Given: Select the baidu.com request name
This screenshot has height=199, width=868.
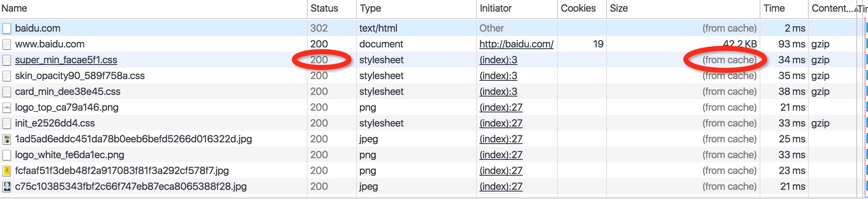Looking at the screenshot, I should (38, 28).
